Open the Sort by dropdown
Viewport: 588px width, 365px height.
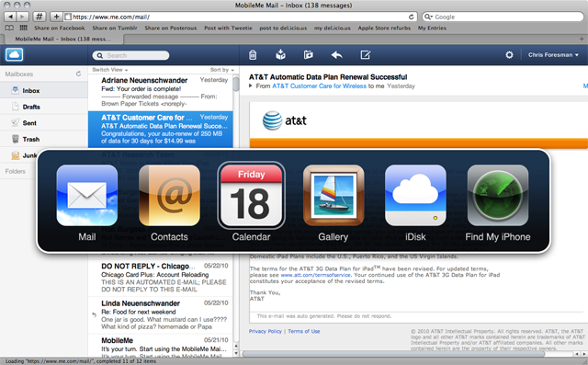point(222,70)
